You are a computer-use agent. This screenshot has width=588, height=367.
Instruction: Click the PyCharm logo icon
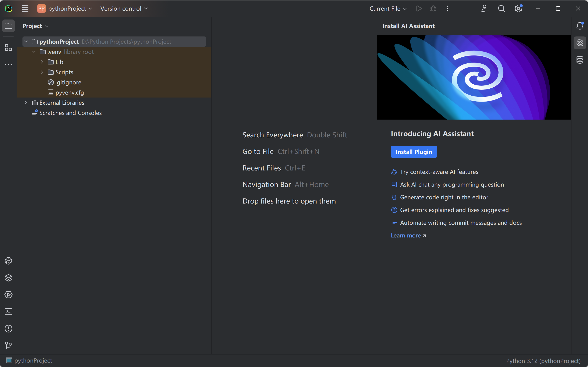point(8,8)
